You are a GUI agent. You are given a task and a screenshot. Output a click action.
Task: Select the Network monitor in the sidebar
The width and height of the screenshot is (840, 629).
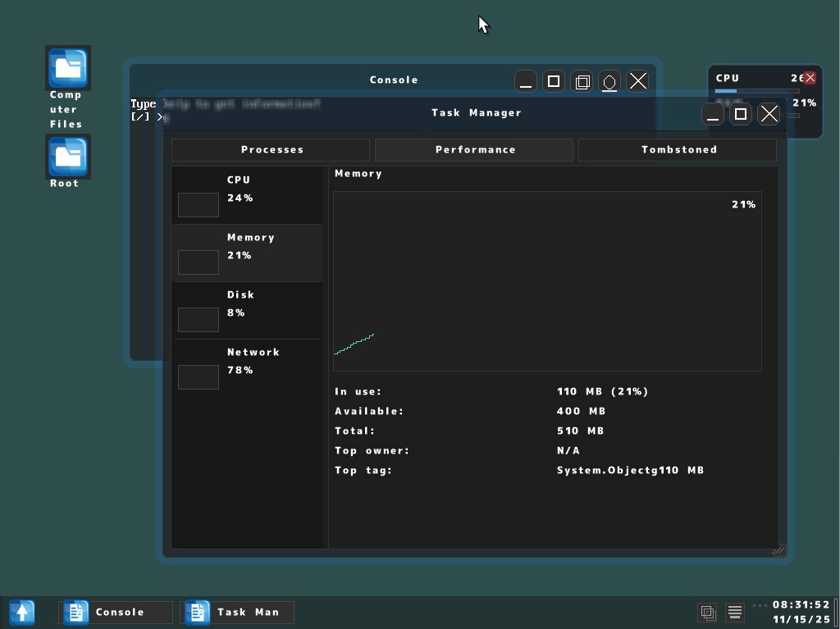point(246,367)
